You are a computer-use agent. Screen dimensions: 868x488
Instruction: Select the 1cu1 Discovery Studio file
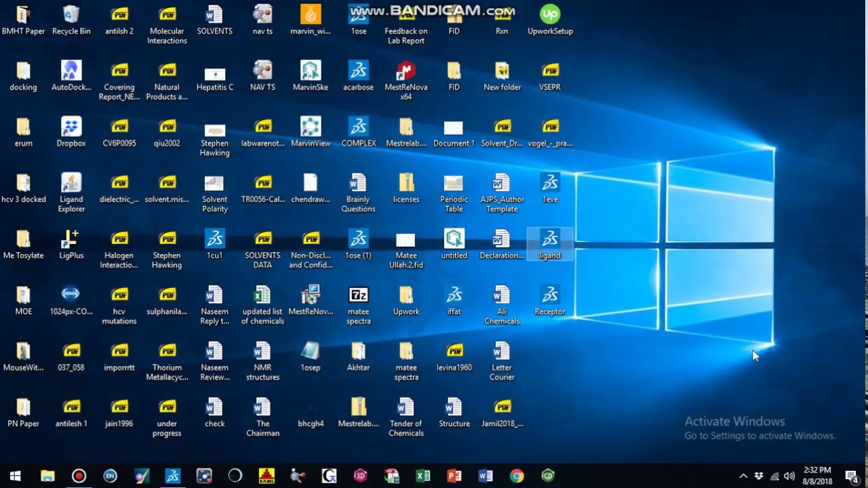[x=215, y=245]
